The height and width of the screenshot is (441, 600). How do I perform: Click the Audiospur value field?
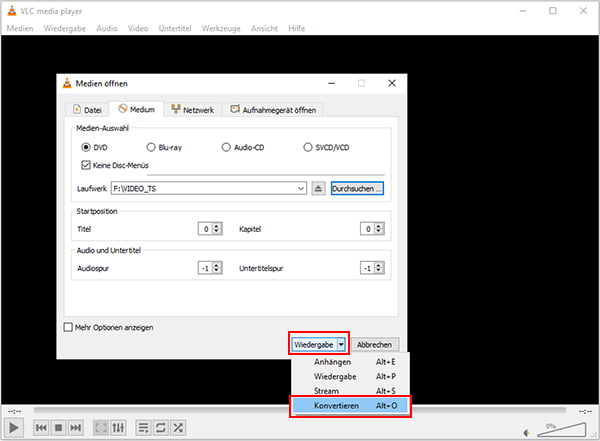(x=205, y=268)
